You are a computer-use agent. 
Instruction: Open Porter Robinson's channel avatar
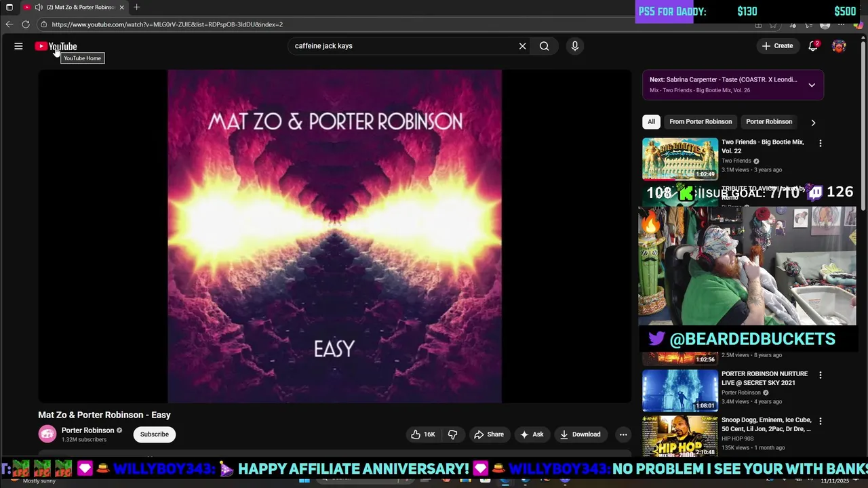pyautogui.click(x=47, y=434)
